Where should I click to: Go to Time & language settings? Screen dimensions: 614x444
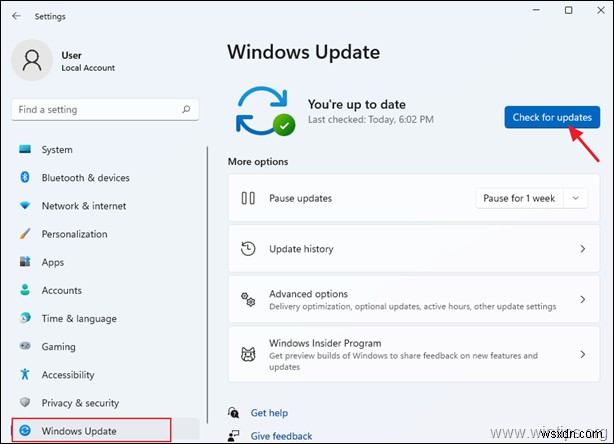click(78, 319)
